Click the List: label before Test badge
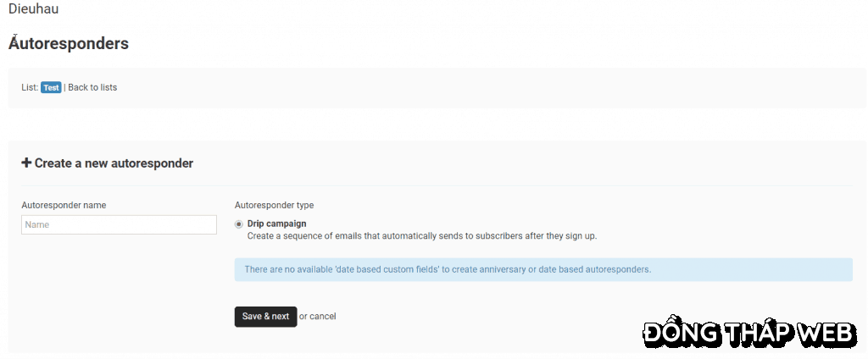 pyautogui.click(x=30, y=87)
